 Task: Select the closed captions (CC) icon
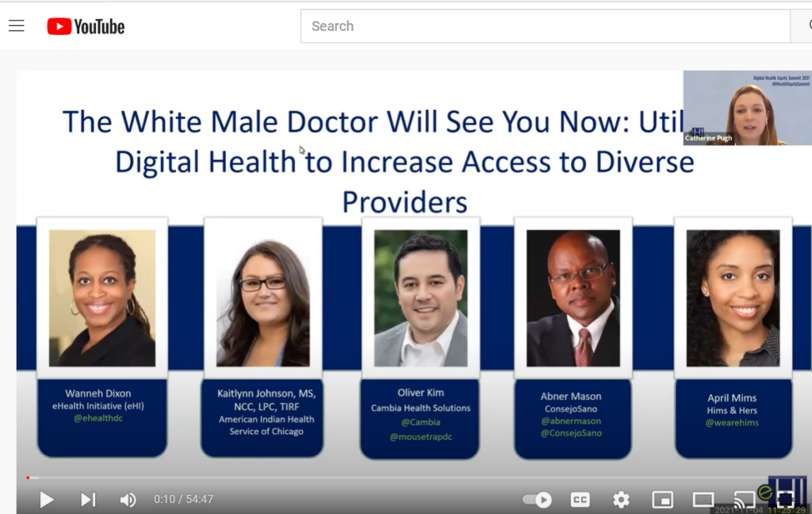coord(580,500)
